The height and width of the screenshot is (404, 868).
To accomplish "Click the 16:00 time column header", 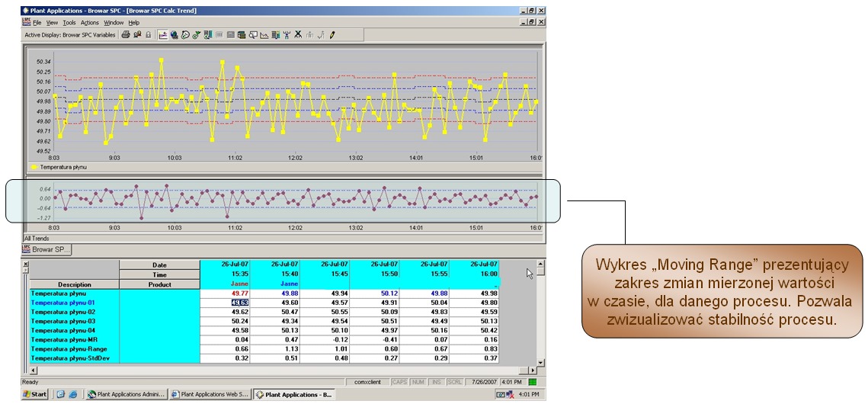I will point(474,274).
